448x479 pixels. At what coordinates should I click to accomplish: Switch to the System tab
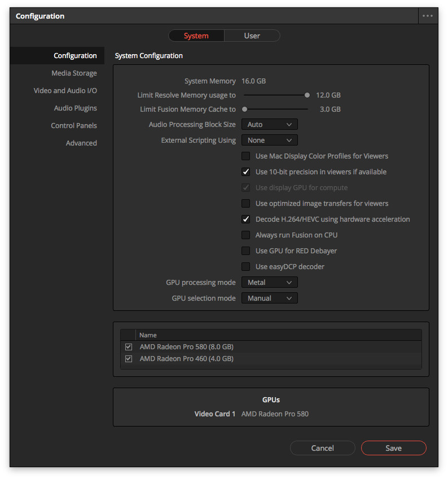196,36
